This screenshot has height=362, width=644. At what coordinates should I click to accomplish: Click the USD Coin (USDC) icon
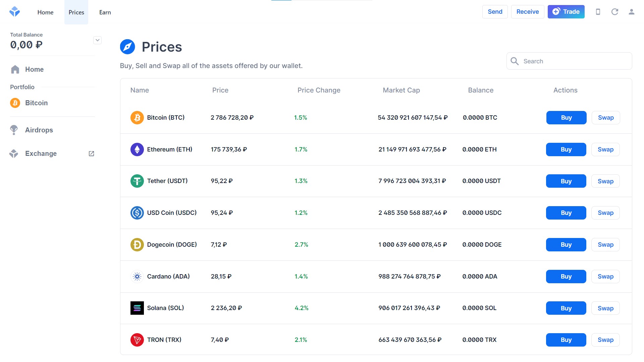click(137, 213)
